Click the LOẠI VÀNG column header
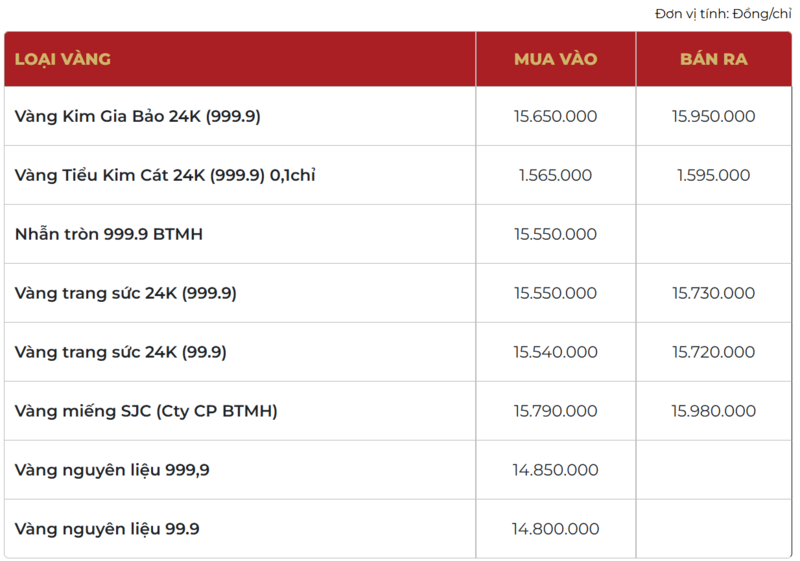The image size is (800, 561). coord(63,59)
